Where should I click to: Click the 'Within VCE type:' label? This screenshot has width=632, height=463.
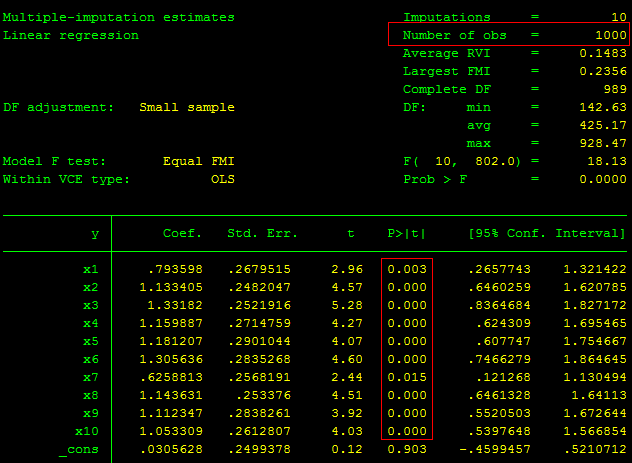pos(67,180)
